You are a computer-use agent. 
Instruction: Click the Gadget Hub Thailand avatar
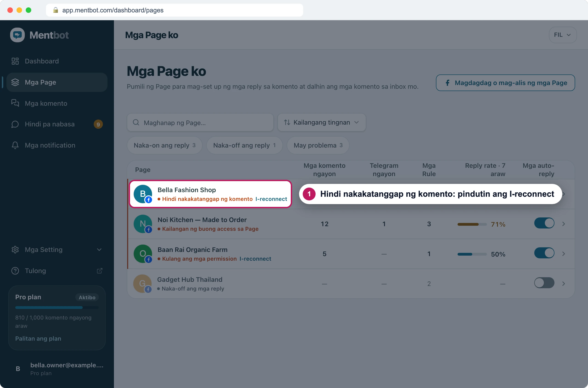(x=142, y=284)
